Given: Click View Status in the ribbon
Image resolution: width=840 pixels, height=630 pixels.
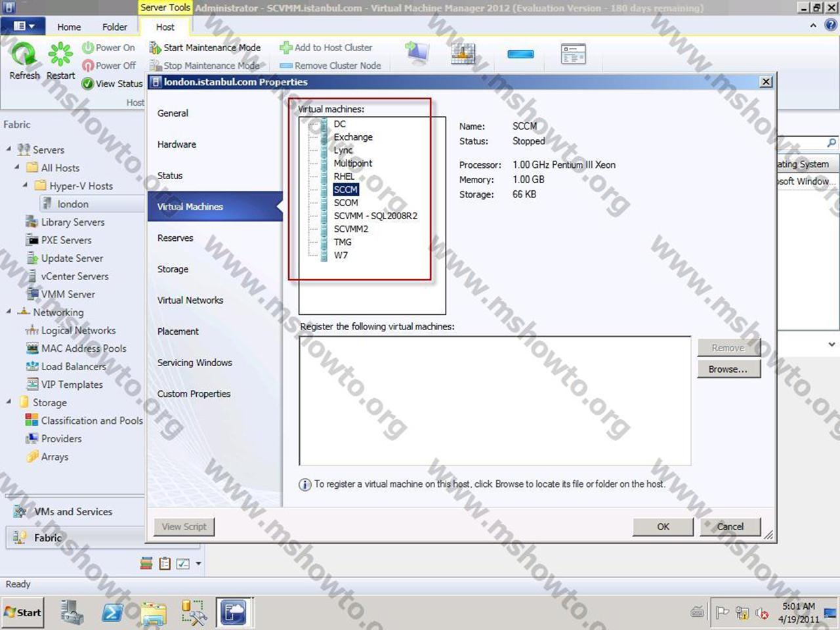Looking at the screenshot, I should pyautogui.click(x=112, y=83).
